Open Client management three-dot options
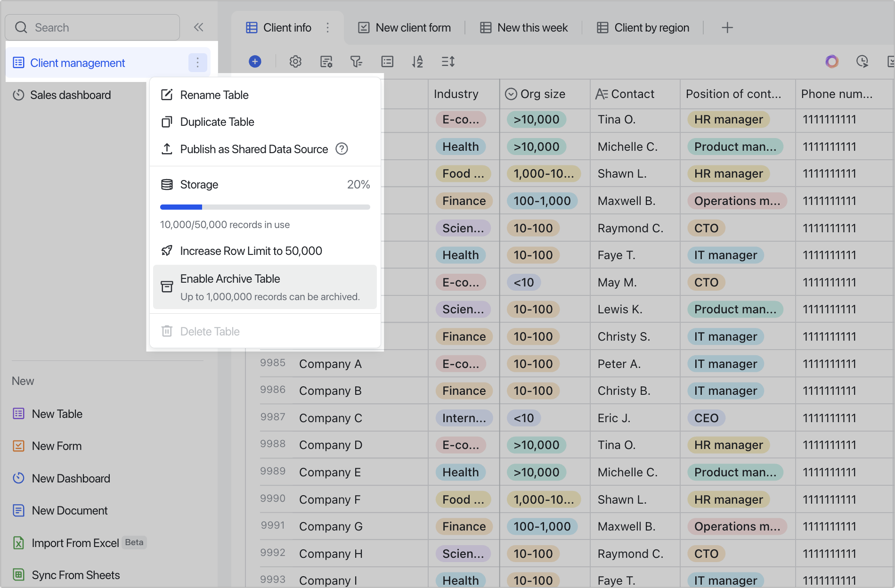Screen dimensions: 895x588 click(198, 63)
